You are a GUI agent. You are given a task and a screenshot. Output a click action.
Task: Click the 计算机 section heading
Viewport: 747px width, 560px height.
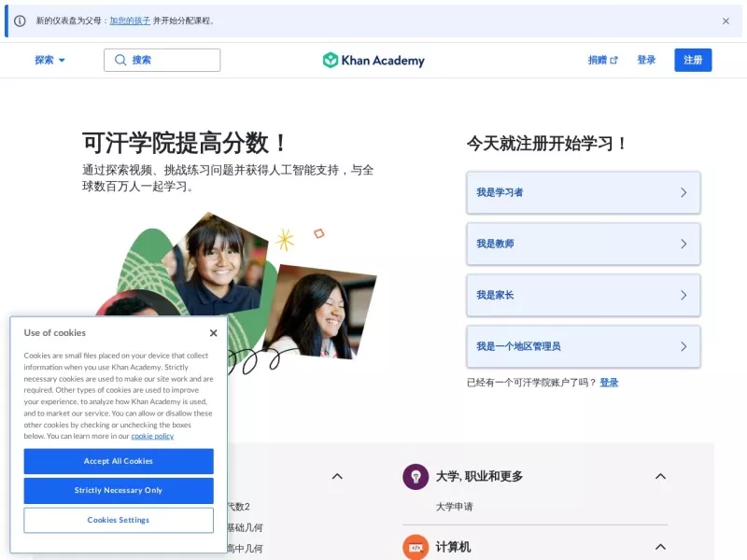click(453, 547)
